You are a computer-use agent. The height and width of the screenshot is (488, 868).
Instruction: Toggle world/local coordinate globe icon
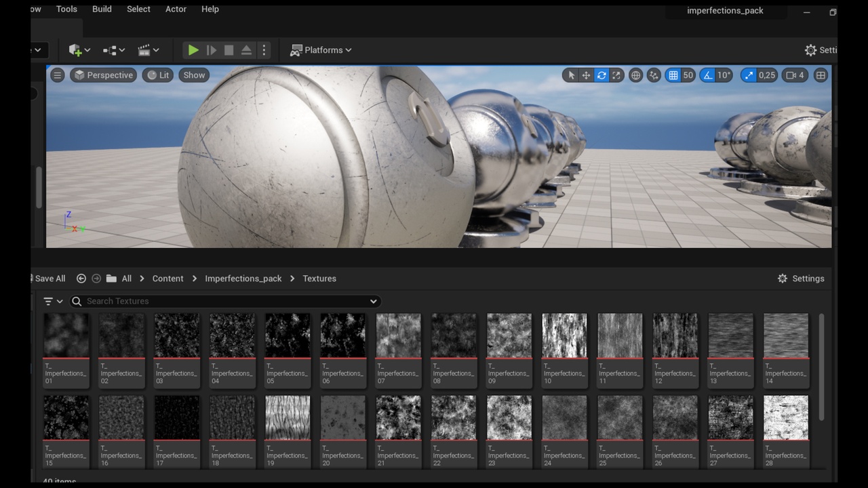tap(636, 75)
